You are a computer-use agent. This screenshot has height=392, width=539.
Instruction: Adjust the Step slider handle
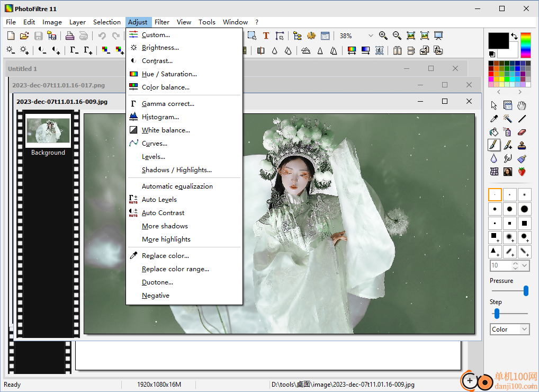click(497, 313)
